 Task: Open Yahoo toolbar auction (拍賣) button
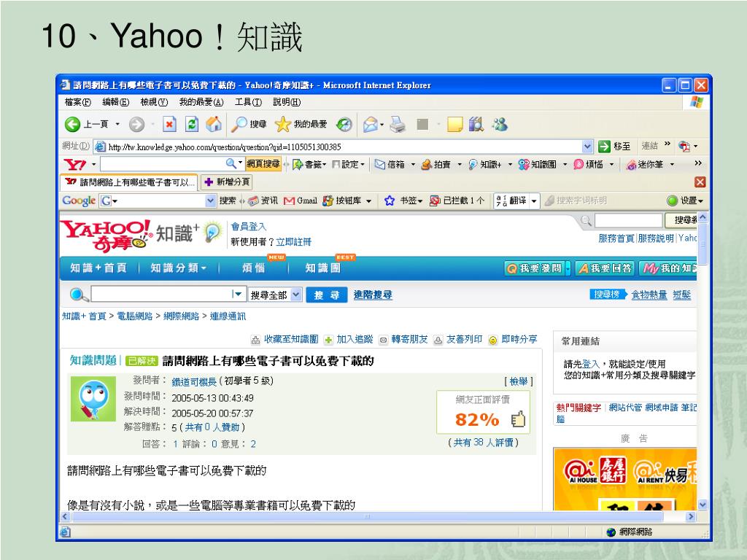[436, 164]
